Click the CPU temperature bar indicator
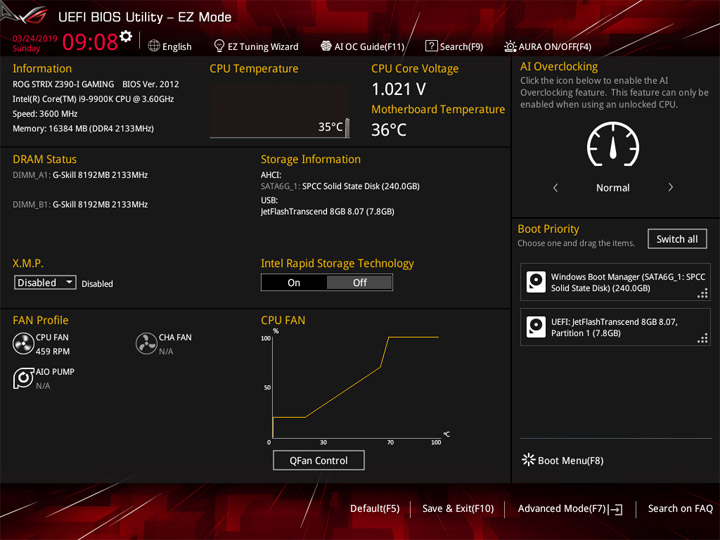This screenshot has height=540, width=720. click(347, 127)
